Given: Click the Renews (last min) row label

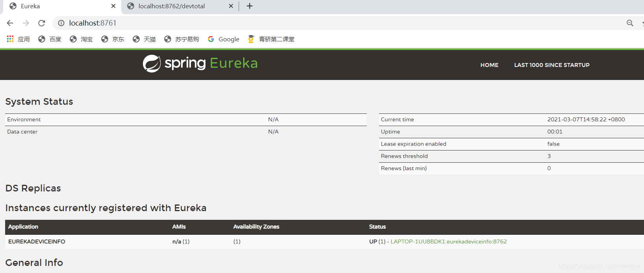Looking at the screenshot, I should point(403,168).
